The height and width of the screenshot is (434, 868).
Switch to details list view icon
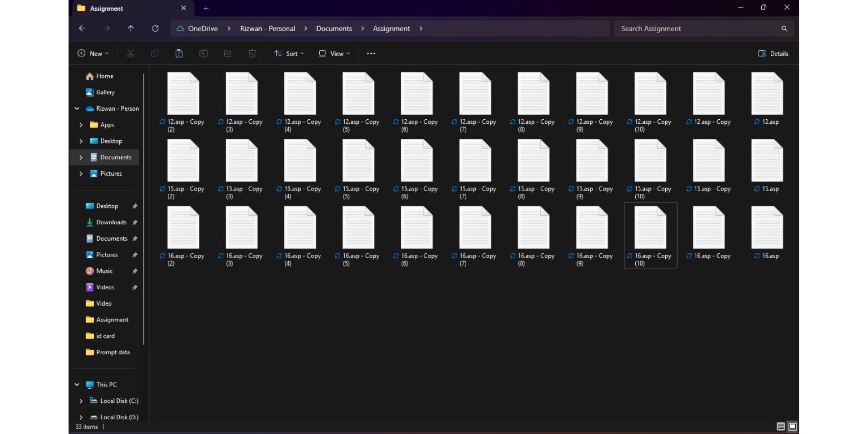pos(780,427)
